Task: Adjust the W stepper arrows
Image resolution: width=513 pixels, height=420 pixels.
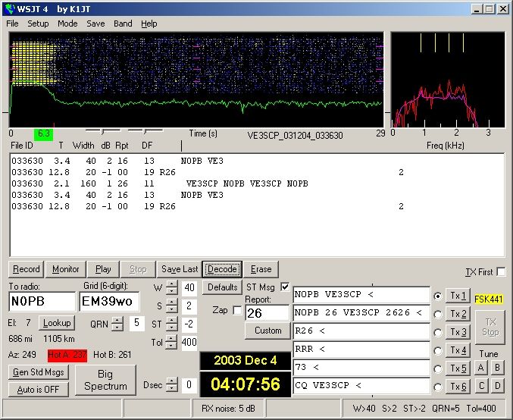Action: tap(172, 287)
